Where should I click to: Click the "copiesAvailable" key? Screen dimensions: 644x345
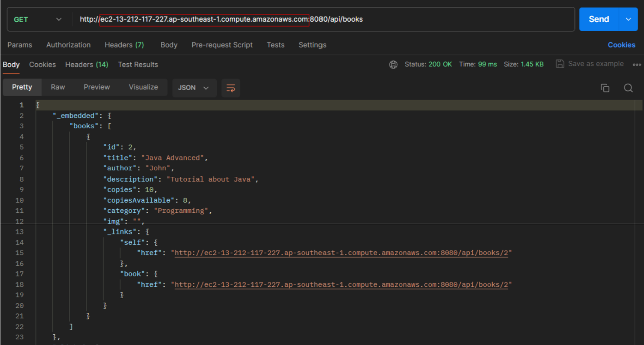(x=139, y=200)
